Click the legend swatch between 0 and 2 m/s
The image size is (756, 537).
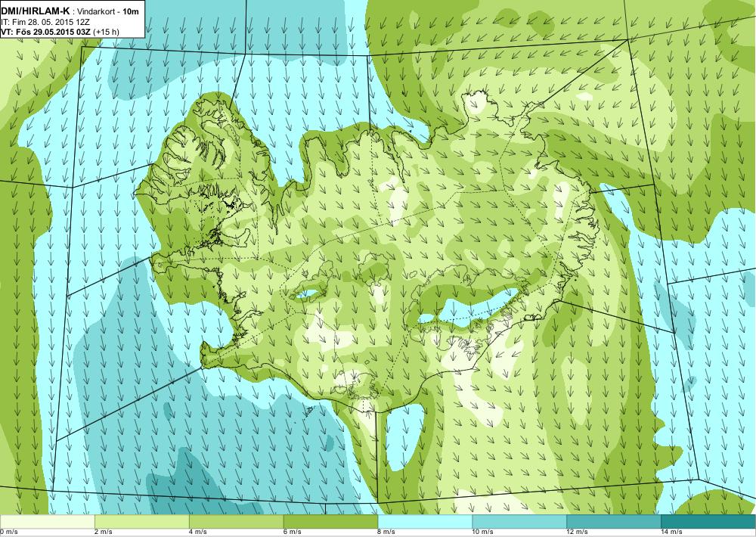click(47, 522)
